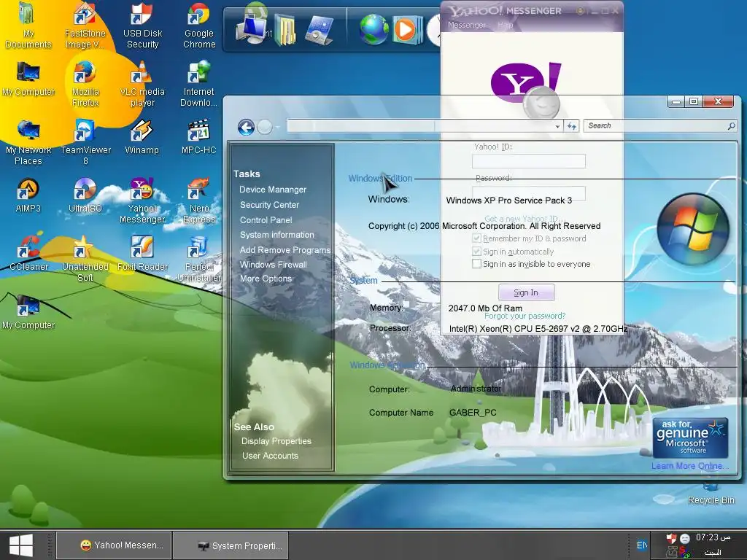Screen dimensions: 747x560
Task: Open My Network Places icon
Action: (28, 142)
